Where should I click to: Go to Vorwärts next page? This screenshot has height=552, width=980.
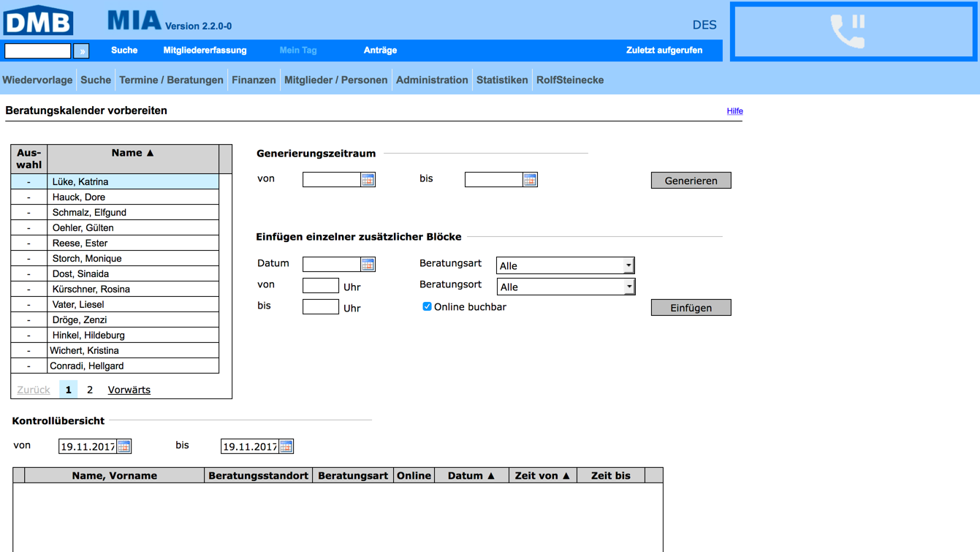[x=129, y=390]
